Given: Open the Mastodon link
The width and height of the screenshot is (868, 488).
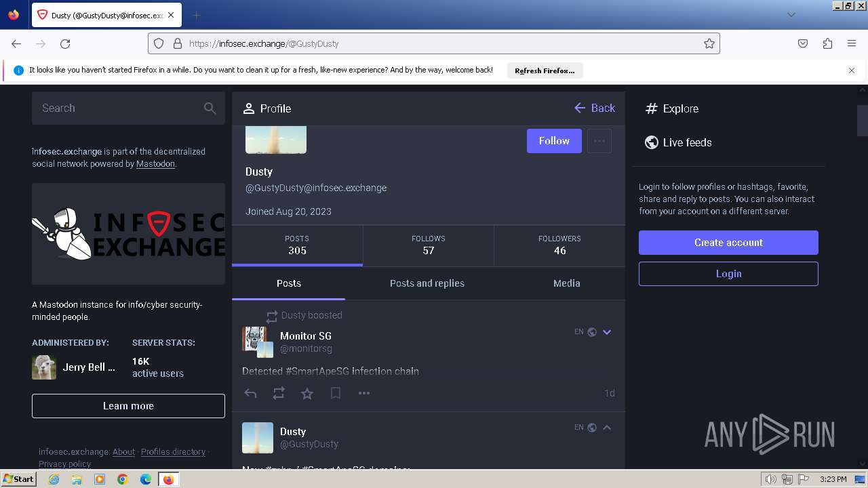Looking at the screenshot, I should [155, 164].
